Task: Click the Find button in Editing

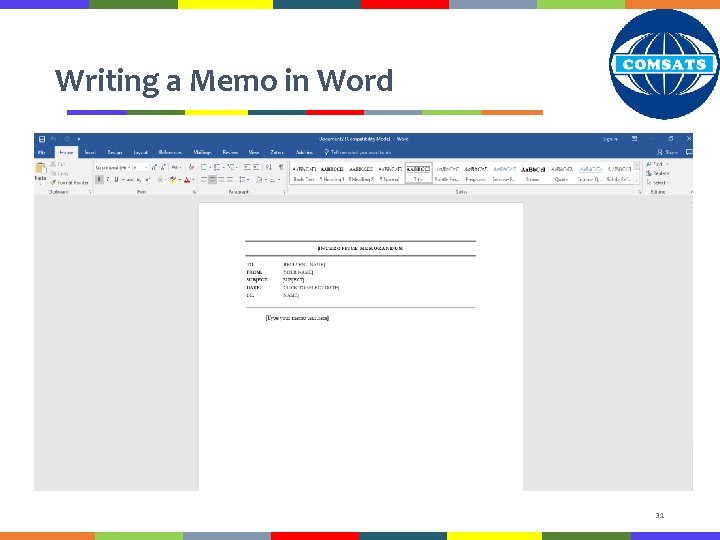Action: click(x=657, y=164)
